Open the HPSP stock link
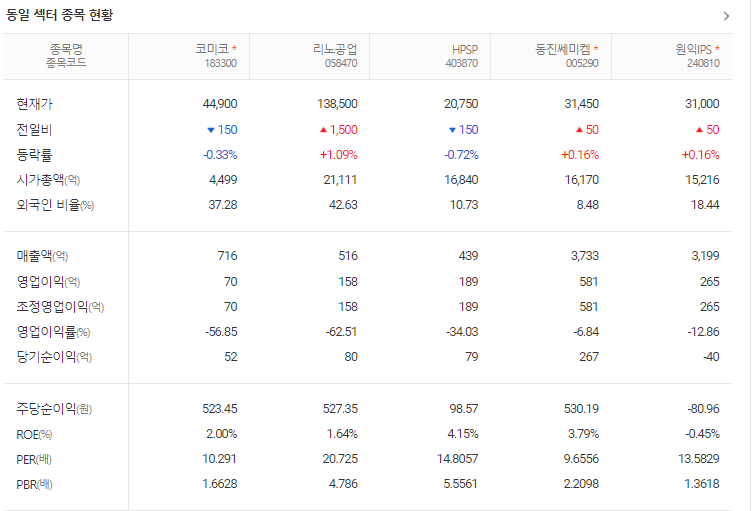The height and width of the screenshot is (511, 752). pos(465,49)
